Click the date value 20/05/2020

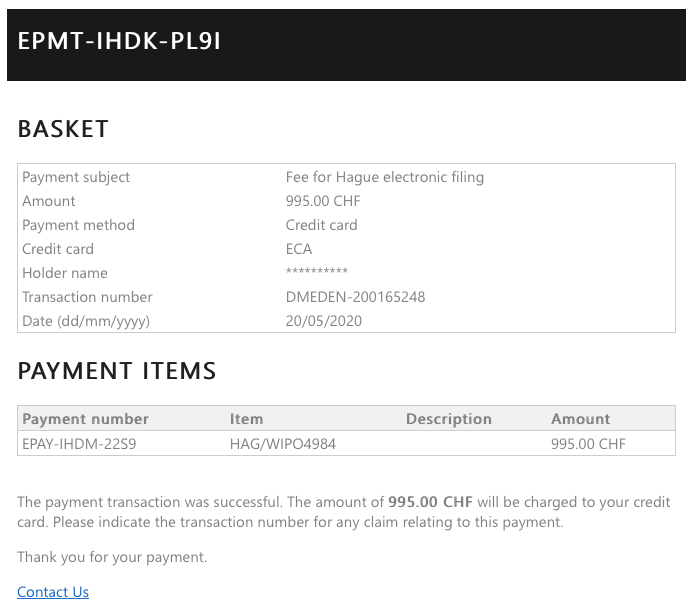pyautogui.click(x=324, y=321)
